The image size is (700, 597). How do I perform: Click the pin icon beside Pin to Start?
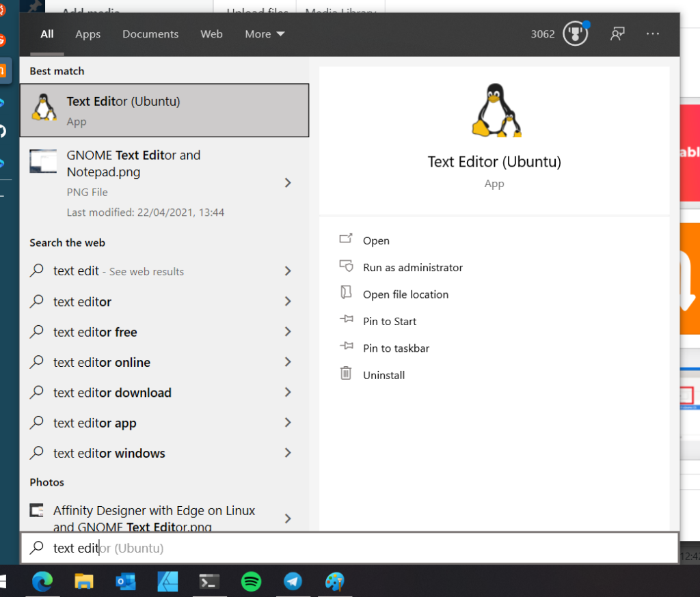pos(347,319)
